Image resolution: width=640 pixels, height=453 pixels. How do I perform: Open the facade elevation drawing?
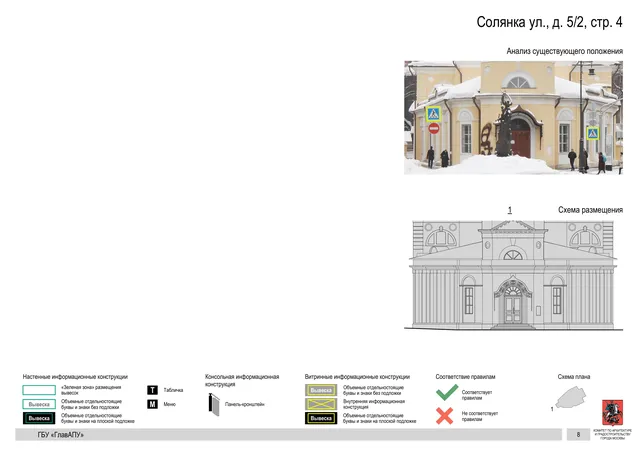pos(513,275)
